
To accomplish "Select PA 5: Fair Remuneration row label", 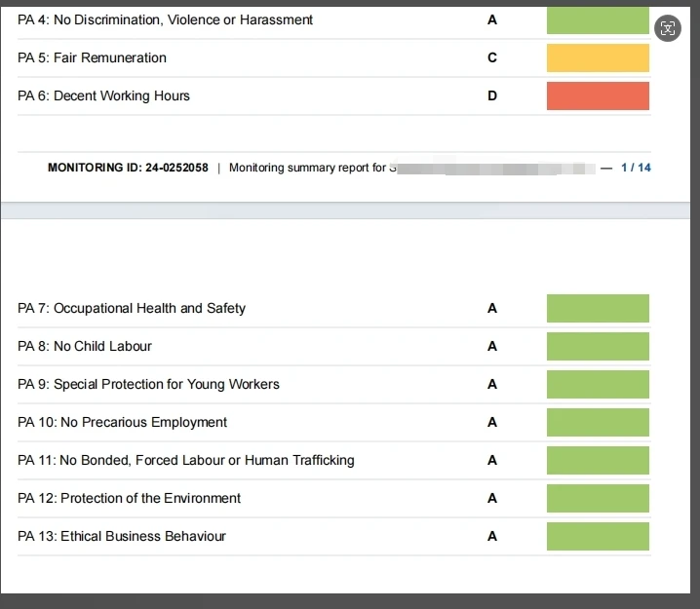I will (92, 57).
